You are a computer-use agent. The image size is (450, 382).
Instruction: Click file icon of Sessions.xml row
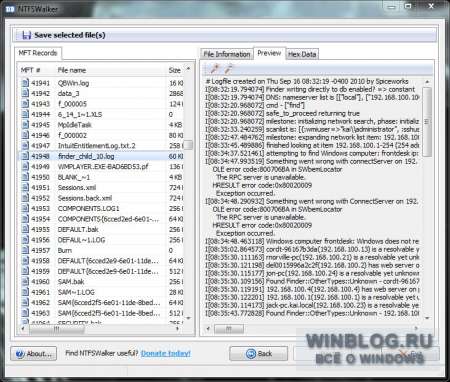25,187
